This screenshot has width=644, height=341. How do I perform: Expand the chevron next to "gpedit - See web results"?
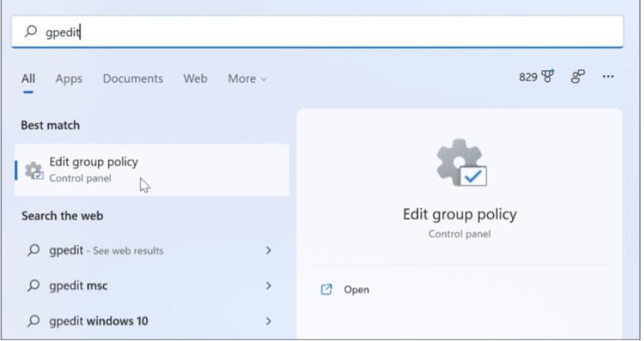(x=268, y=250)
